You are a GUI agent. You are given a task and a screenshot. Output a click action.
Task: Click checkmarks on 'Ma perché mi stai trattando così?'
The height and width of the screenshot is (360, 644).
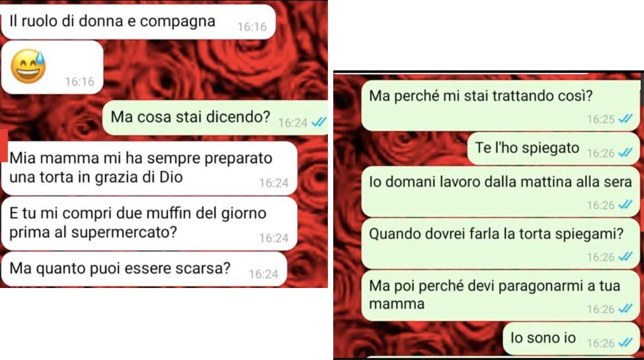(x=624, y=119)
